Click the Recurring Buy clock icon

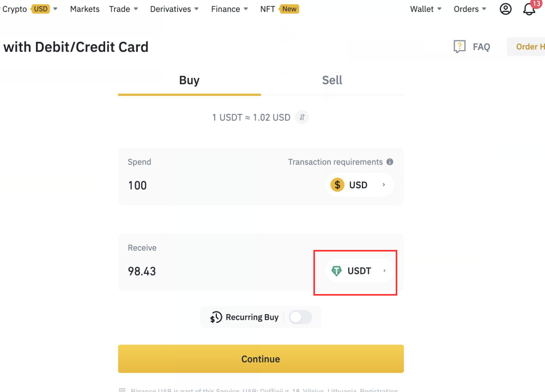tap(216, 317)
